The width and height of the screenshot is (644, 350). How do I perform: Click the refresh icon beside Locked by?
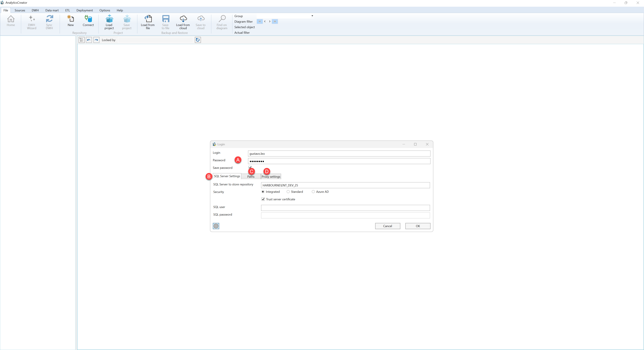(198, 40)
